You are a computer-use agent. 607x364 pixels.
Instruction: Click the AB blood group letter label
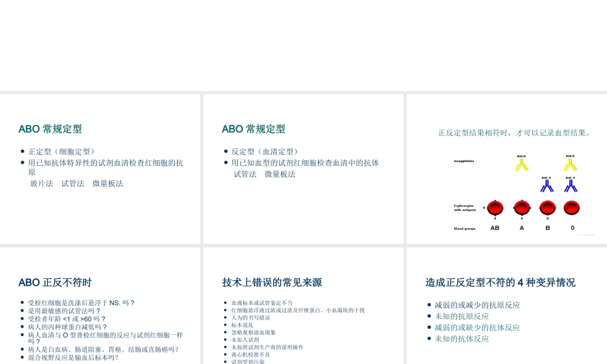(x=495, y=228)
